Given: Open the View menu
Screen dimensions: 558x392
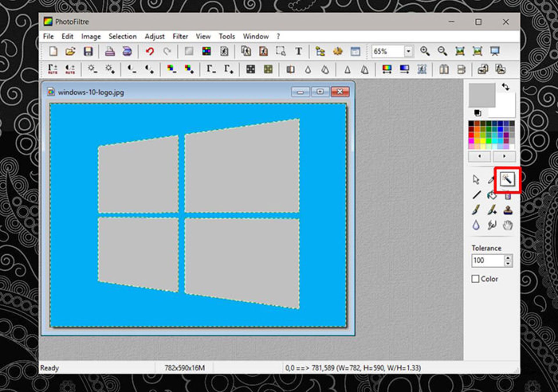Looking at the screenshot, I should click(x=203, y=36).
